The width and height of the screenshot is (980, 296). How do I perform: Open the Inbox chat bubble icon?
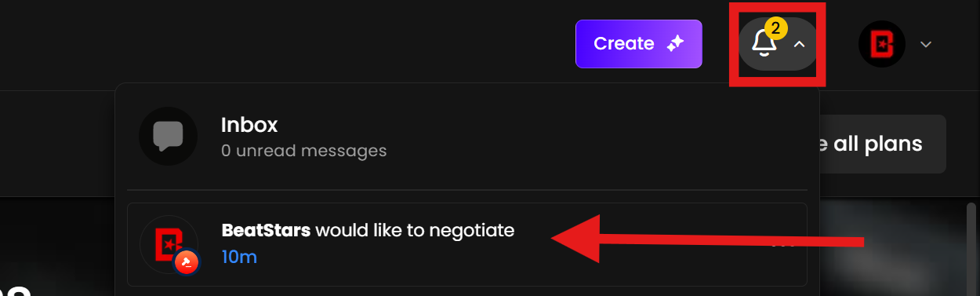(x=169, y=136)
